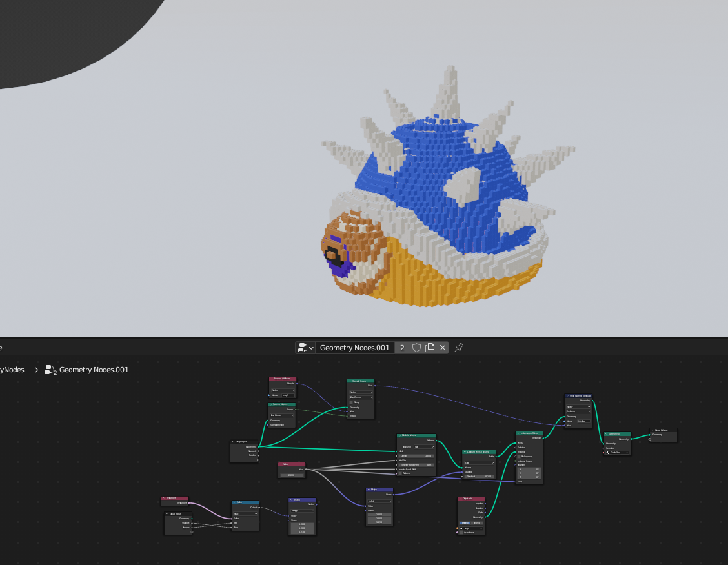Toggle the Clamp checkbox in Sample Index node
Screen dimensions: 728x565
click(351, 402)
